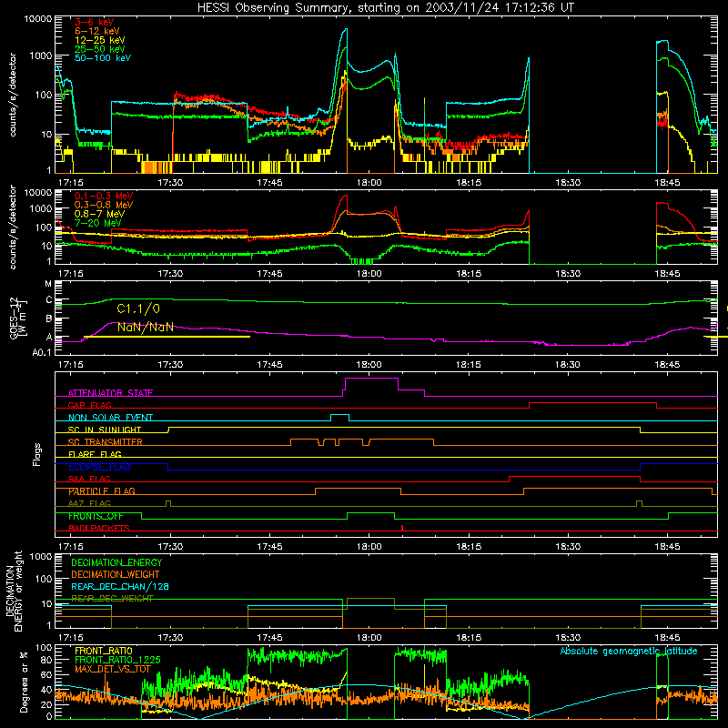
Task: Click the yellow flare duration bar in GOES panel
Action: (167, 337)
